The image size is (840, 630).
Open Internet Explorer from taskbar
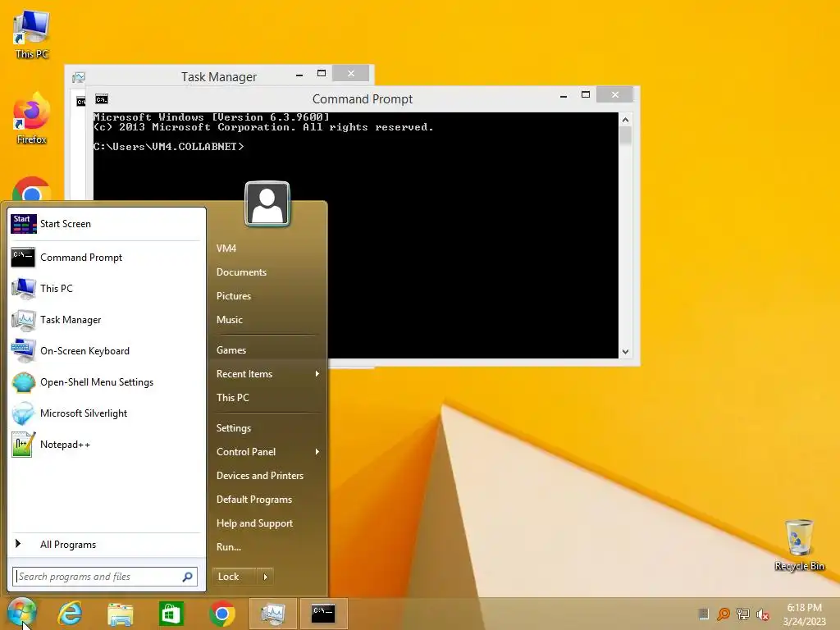71,614
